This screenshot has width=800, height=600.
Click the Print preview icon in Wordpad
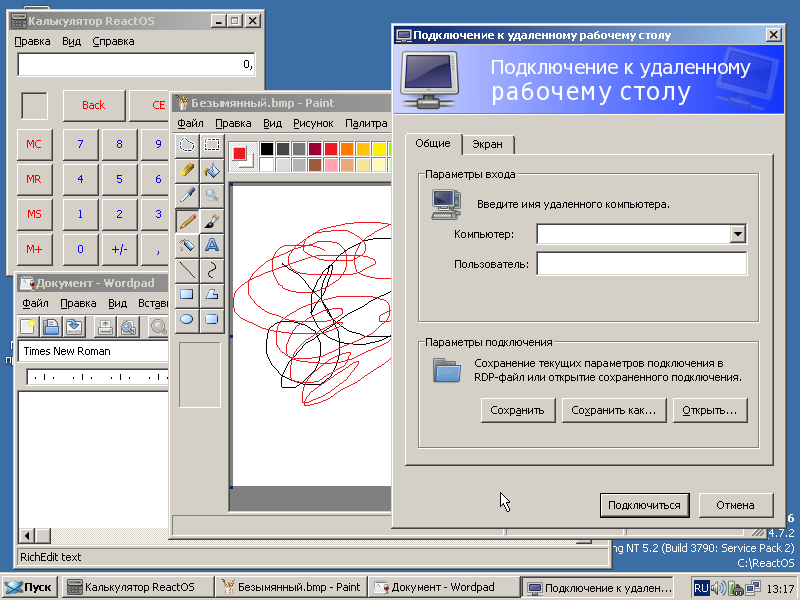129,327
